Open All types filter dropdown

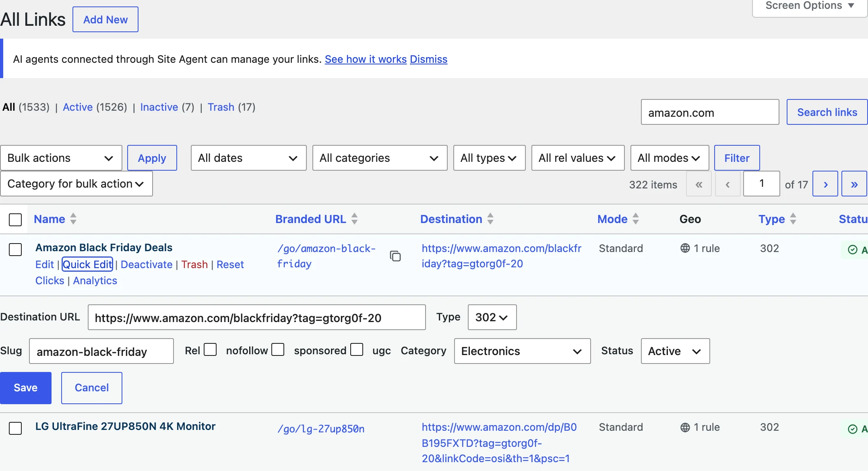(490, 158)
